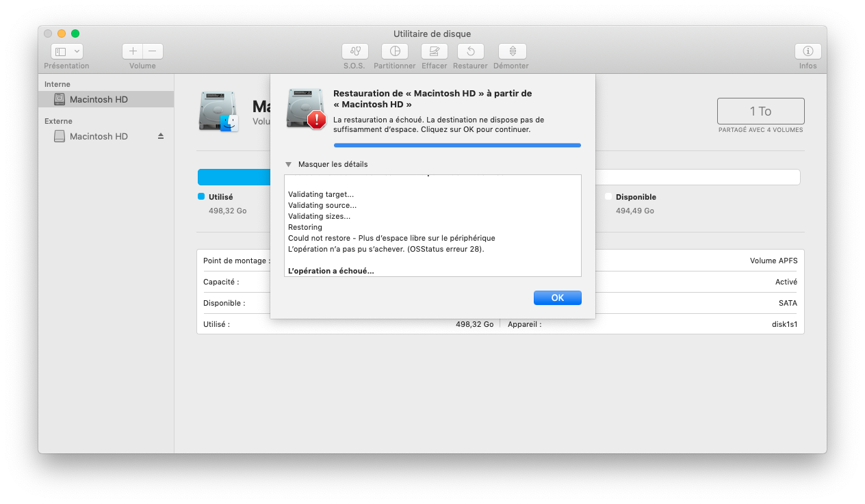The image size is (865, 504).
Task: Click the OSStatus erreur 28 log line
Action: 386,249
